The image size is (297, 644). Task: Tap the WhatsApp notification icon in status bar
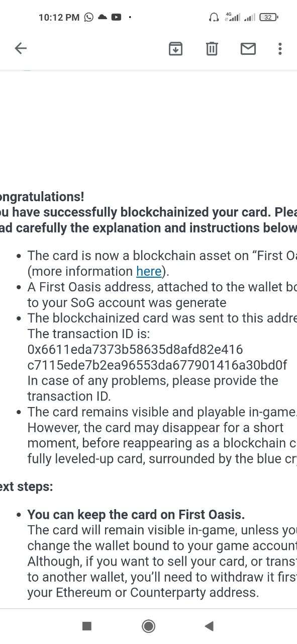(x=89, y=17)
